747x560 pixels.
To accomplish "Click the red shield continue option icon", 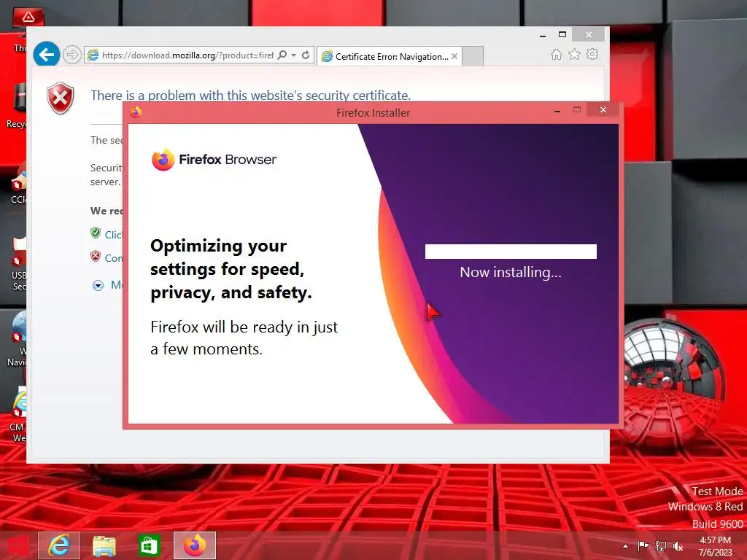I will tap(96, 256).
